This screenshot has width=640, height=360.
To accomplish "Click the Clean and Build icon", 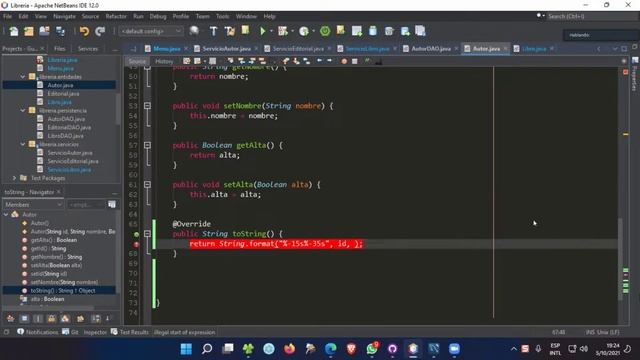I will click(229, 31).
